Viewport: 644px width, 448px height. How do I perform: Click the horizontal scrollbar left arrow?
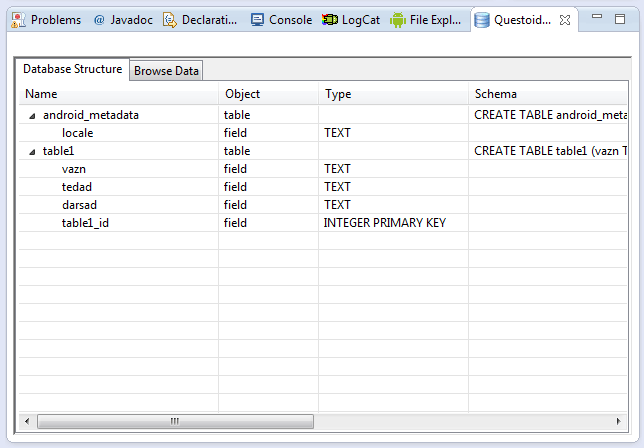[x=27, y=421]
